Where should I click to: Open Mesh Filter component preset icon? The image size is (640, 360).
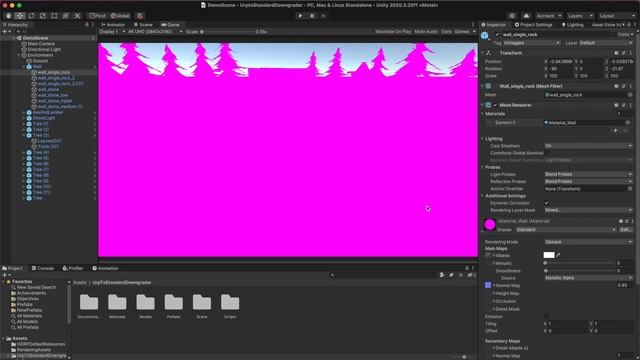[x=624, y=86]
